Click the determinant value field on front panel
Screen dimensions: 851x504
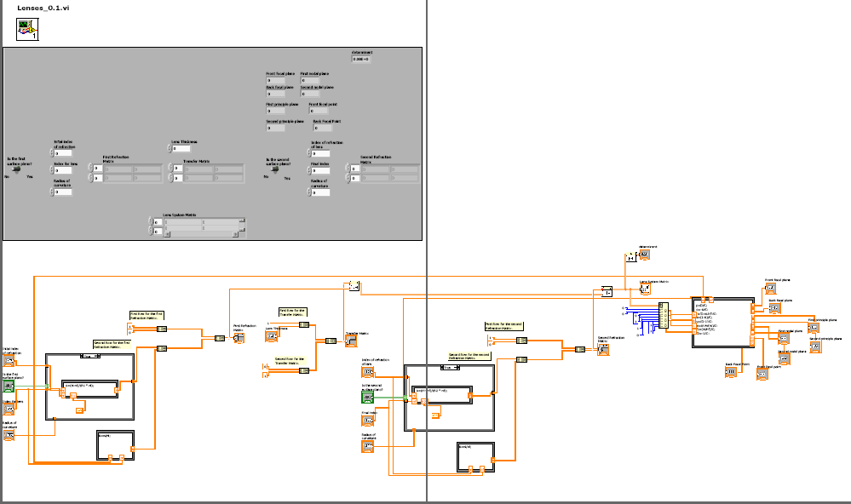pyautogui.click(x=360, y=59)
